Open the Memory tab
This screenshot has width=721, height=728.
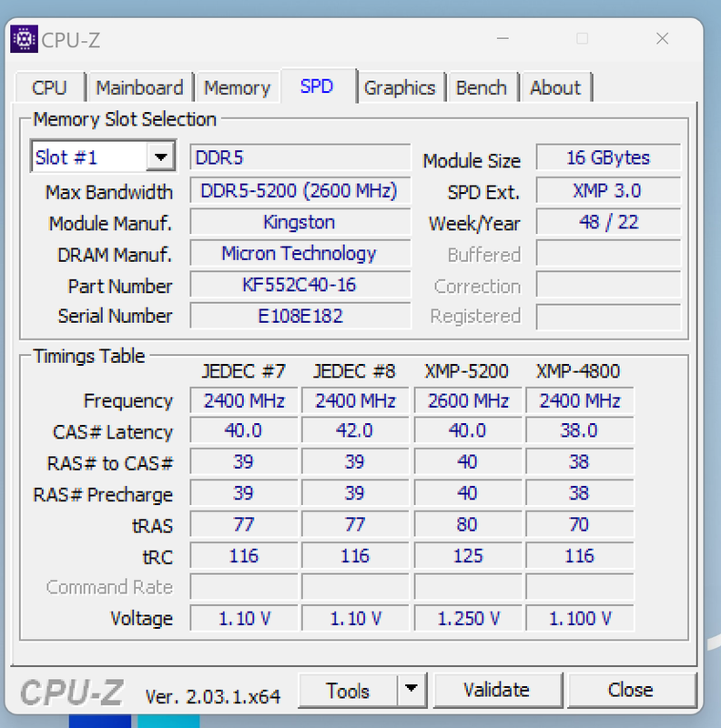click(x=237, y=87)
